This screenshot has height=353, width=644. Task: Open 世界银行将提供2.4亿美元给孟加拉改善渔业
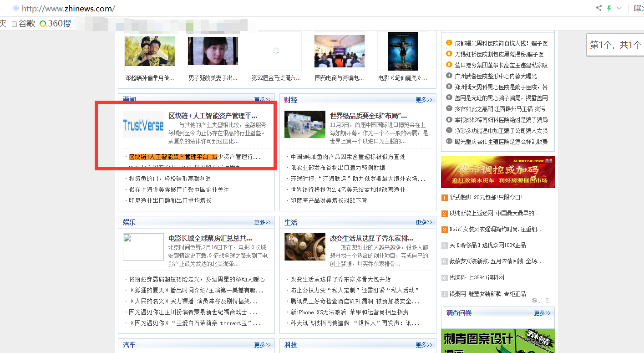tap(348, 189)
